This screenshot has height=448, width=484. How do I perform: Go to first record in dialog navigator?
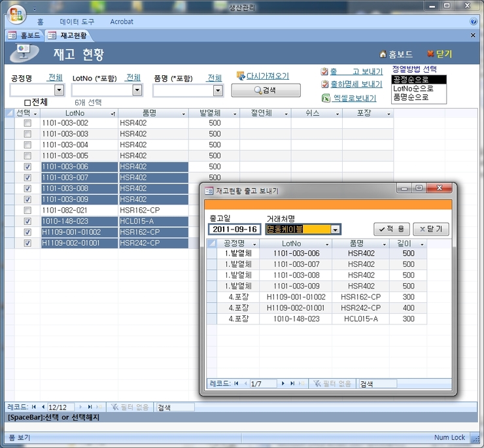[x=237, y=383]
